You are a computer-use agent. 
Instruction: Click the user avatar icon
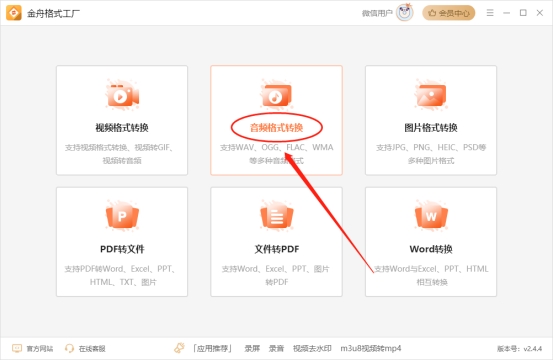tap(405, 13)
